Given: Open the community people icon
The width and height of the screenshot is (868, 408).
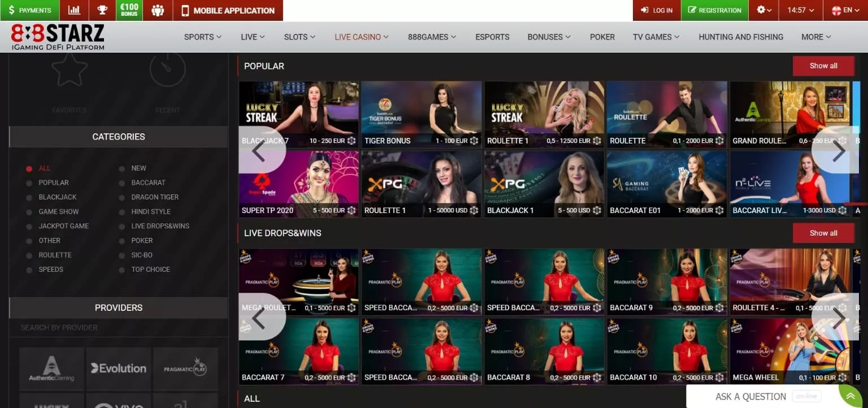Looking at the screenshot, I should [158, 10].
